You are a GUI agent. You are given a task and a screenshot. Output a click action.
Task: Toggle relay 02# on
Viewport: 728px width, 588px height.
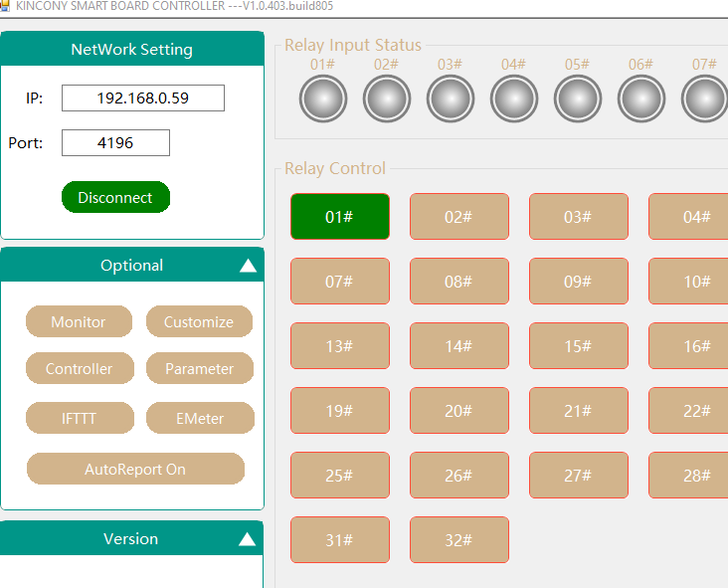(x=458, y=217)
